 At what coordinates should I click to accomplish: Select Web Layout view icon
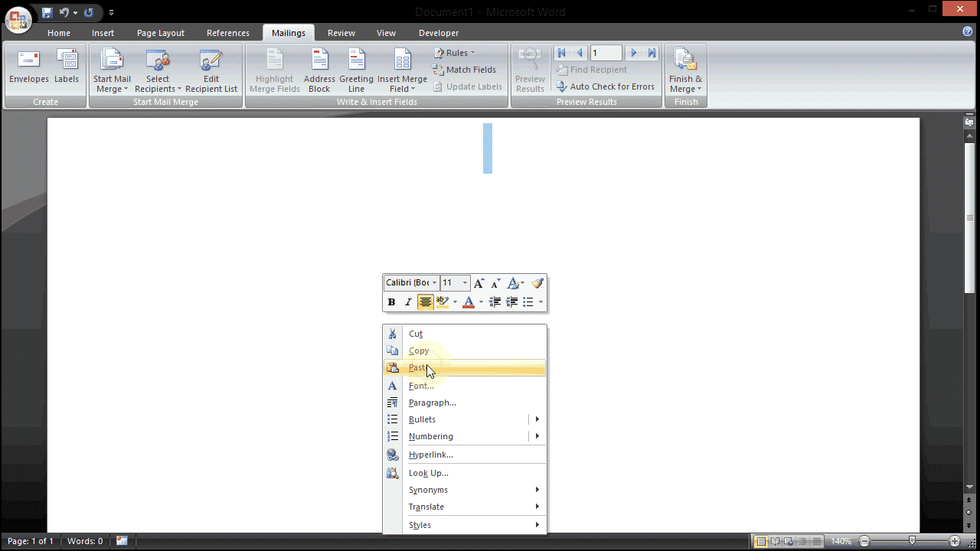789,541
